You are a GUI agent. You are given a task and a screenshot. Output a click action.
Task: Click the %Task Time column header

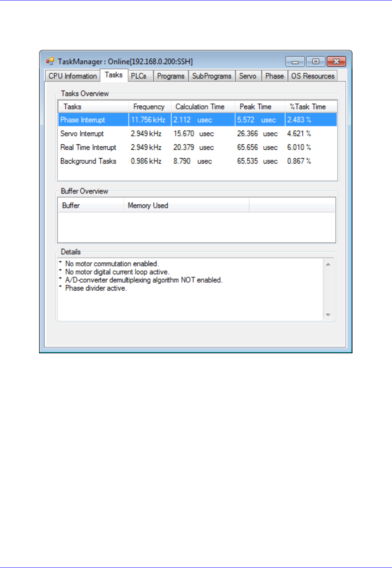point(311,107)
